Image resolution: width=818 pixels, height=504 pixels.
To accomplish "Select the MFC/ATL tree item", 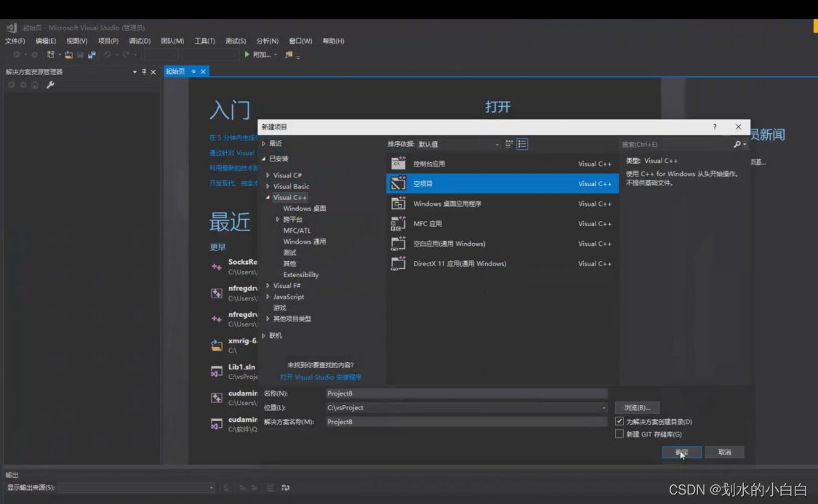I will pyautogui.click(x=297, y=230).
